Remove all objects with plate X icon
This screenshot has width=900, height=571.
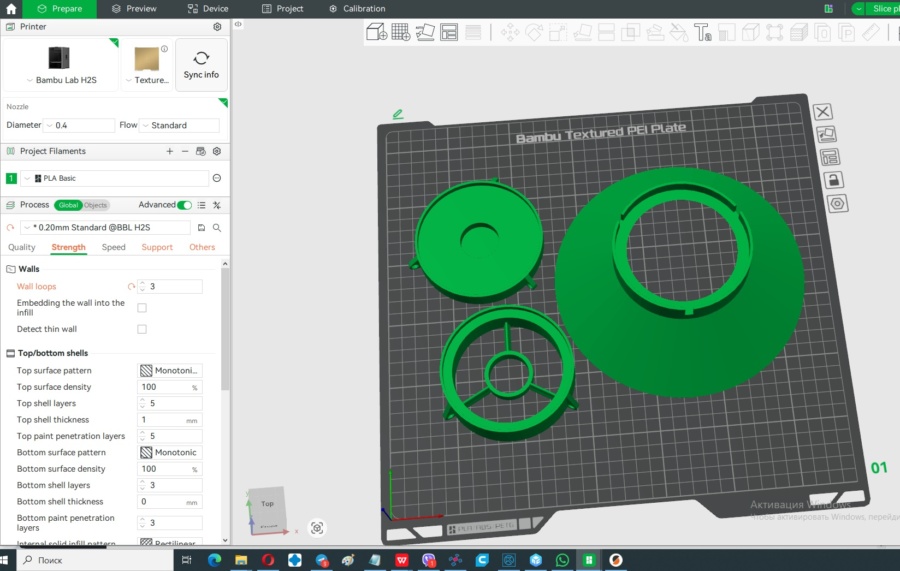coord(822,112)
